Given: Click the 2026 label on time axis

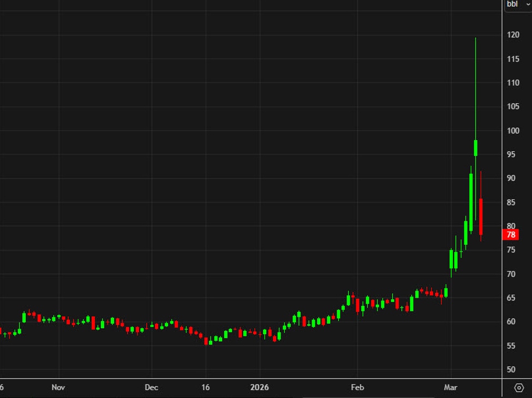Looking at the screenshot, I should [260, 388].
